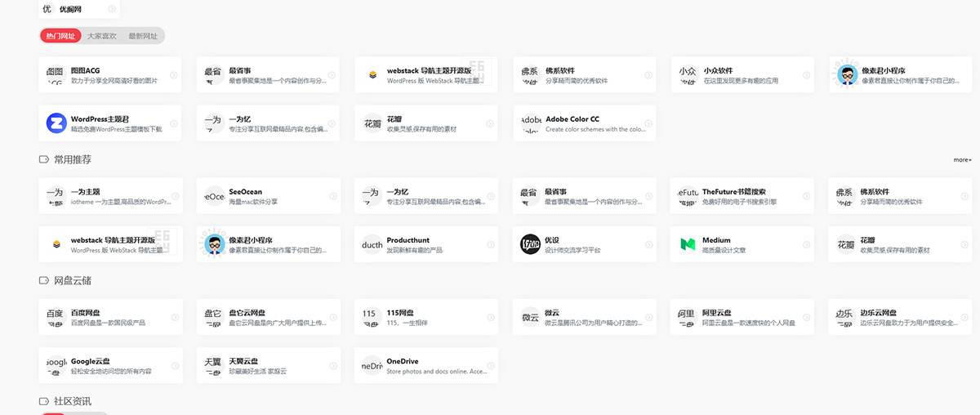Click the arrow icon on 优搁网 header card

[112, 9]
